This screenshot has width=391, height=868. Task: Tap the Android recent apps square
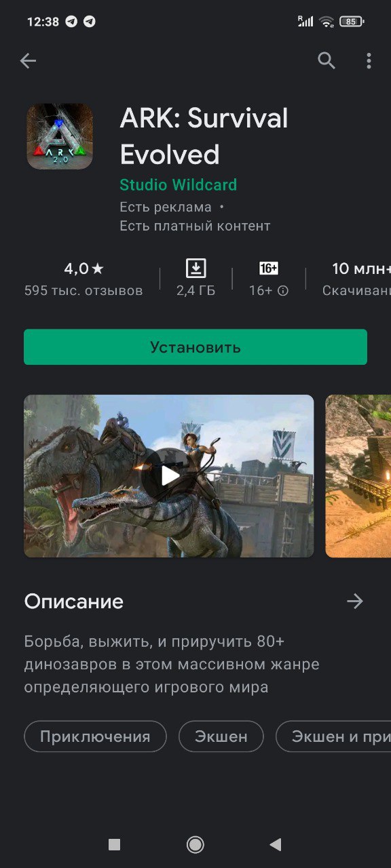tap(115, 844)
